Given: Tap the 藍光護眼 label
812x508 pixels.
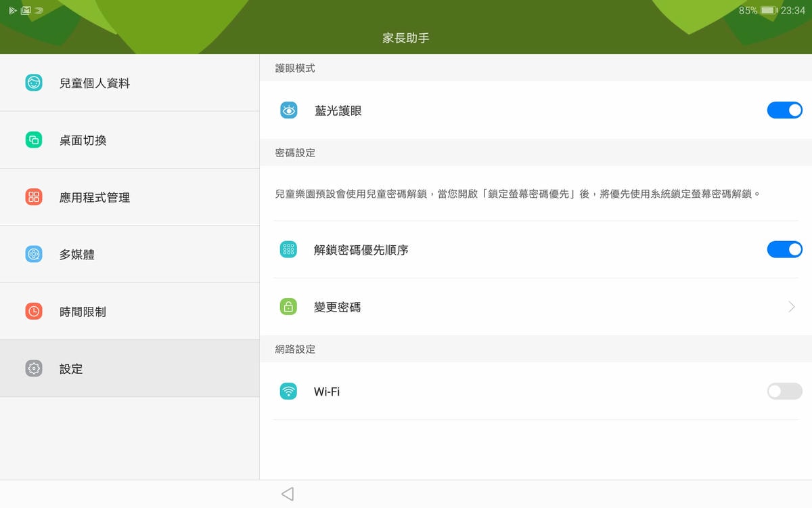Looking at the screenshot, I should (338, 110).
